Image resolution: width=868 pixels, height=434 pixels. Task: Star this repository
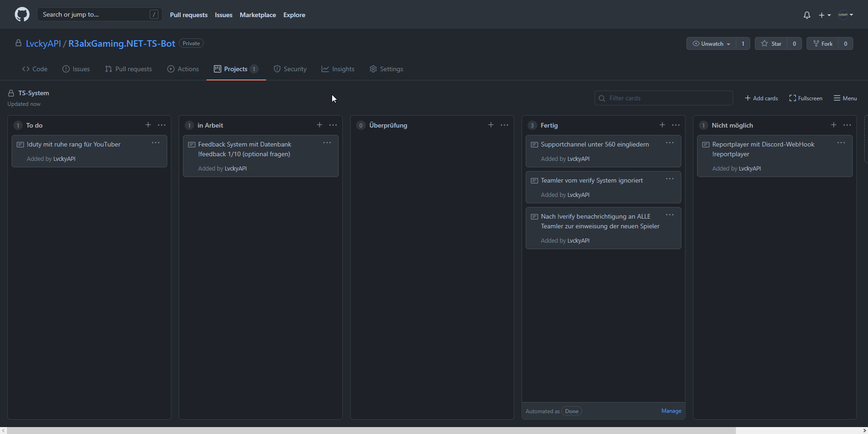tap(771, 43)
